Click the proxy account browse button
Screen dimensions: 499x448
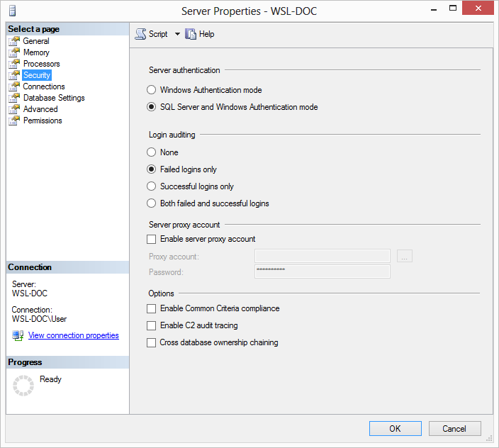point(405,257)
